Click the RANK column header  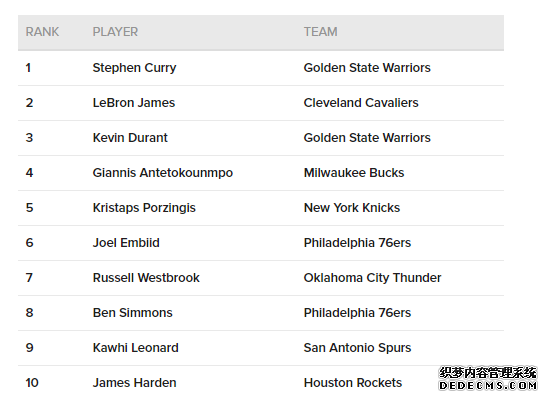(x=42, y=32)
